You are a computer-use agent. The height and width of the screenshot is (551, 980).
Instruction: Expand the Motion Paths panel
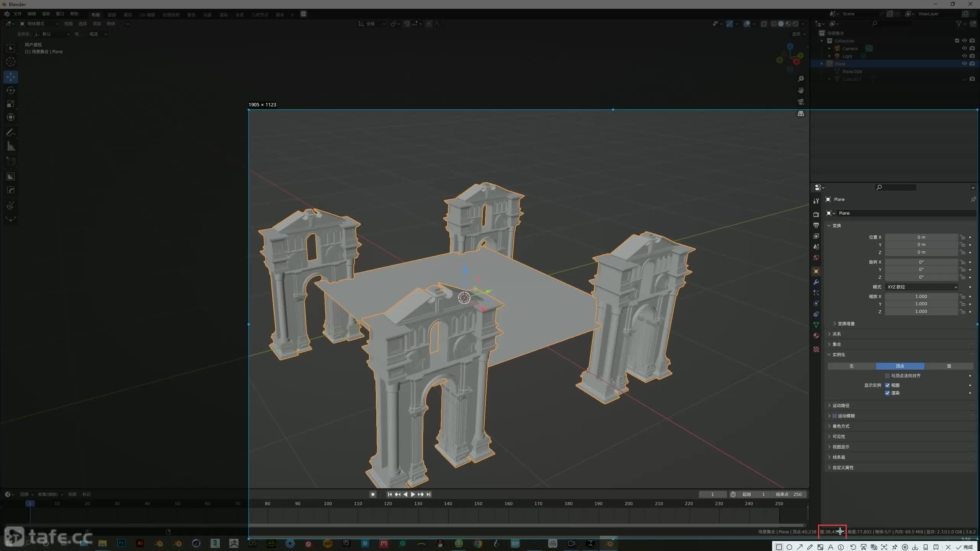838,406
